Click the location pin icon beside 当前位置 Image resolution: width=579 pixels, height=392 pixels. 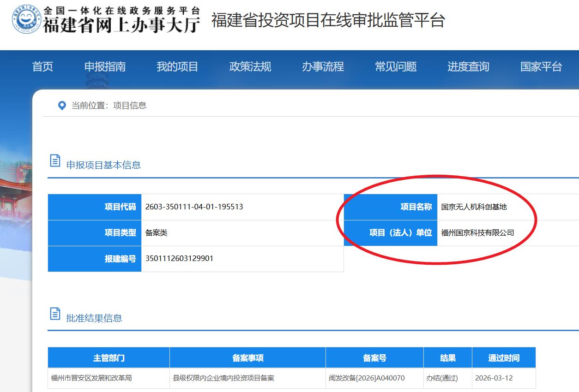62,106
